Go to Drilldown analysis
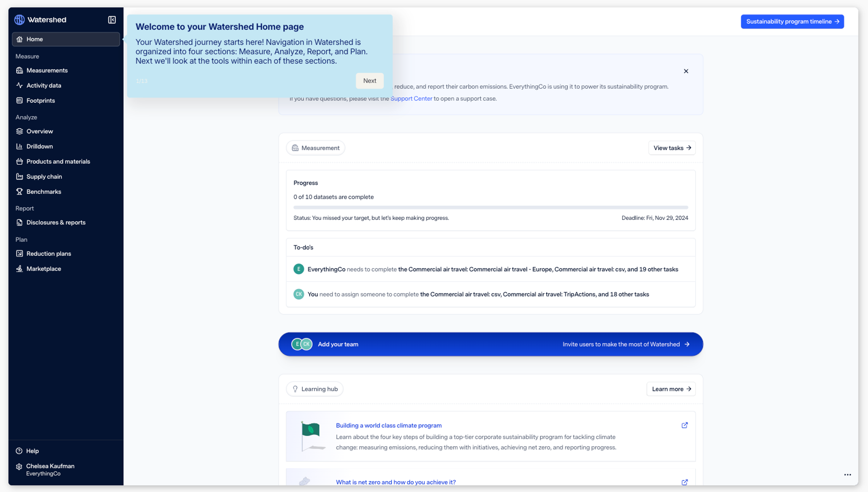The height and width of the screenshot is (492, 868). (40, 146)
